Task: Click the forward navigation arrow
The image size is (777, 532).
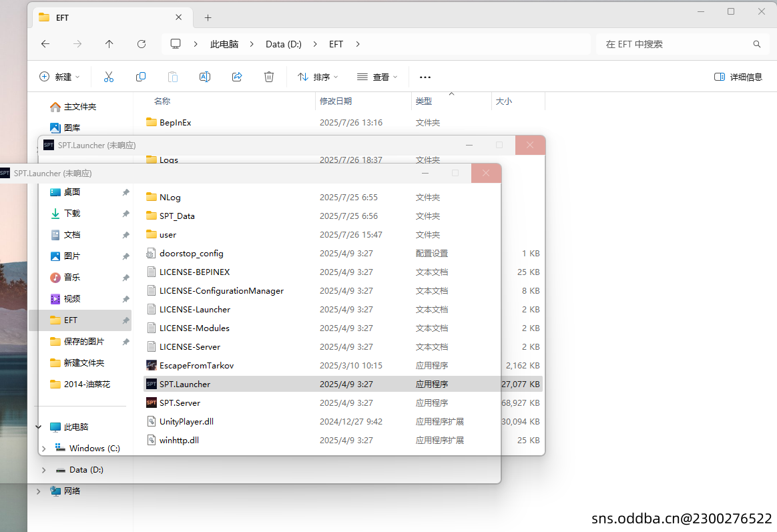Action: tap(77, 44)
